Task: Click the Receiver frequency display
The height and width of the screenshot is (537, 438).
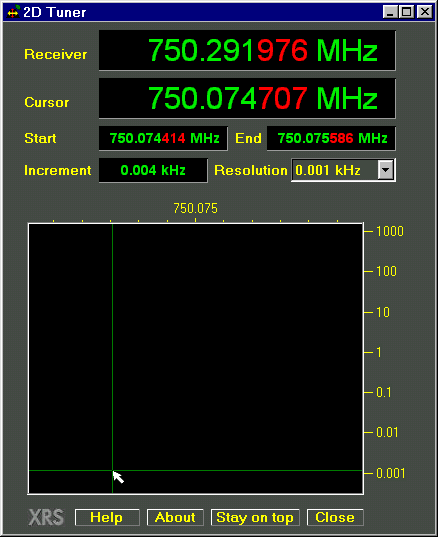Action: 247,50
